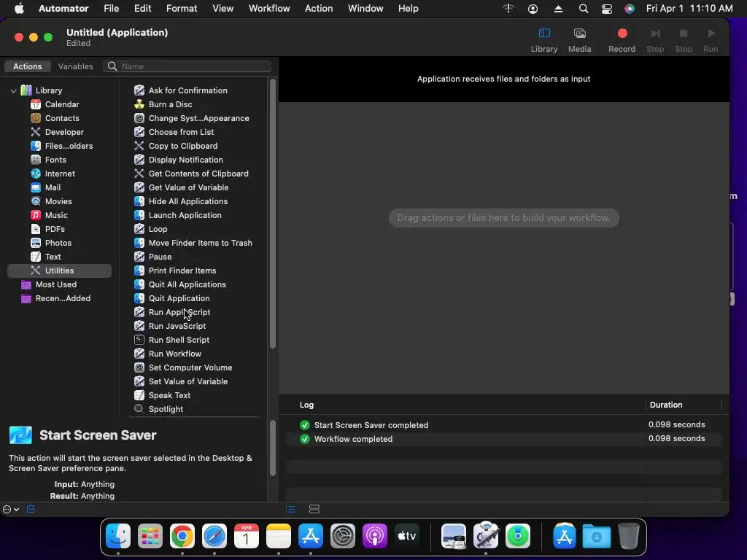Collapse the Library tree disclosure arrow
Viewport: 747px width, 560px height.
pos(13,90)
